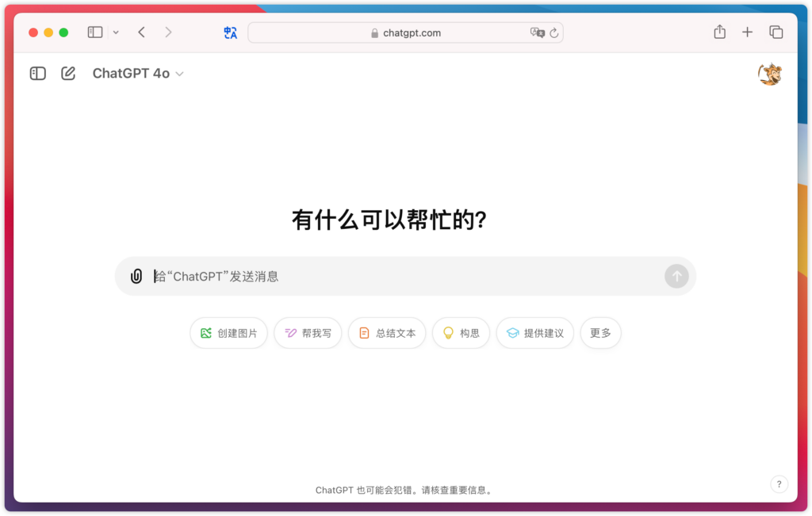Open a new Safari tab
The width and height of the screenshot is (812, 516).
click(747, 32)
